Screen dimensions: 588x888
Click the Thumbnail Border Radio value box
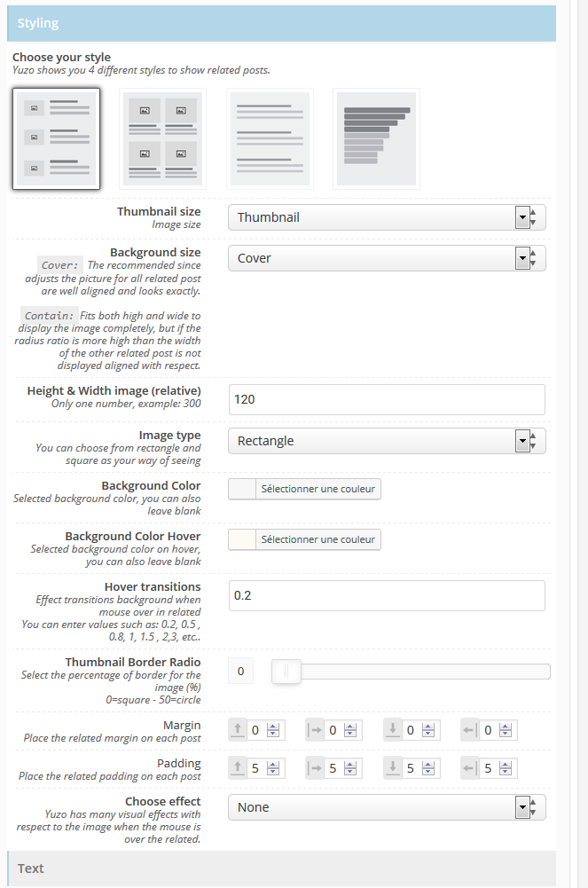(x=240, y=672)
